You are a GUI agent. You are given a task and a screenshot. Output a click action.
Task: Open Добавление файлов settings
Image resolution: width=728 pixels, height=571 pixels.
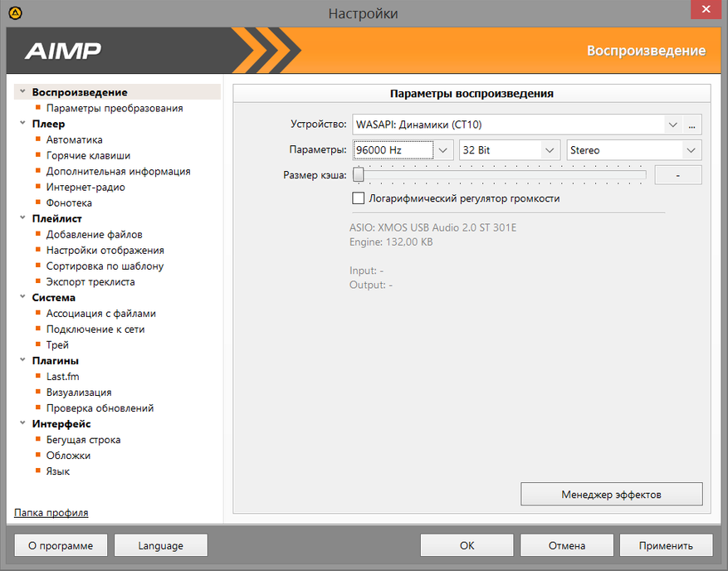(95, 234)
